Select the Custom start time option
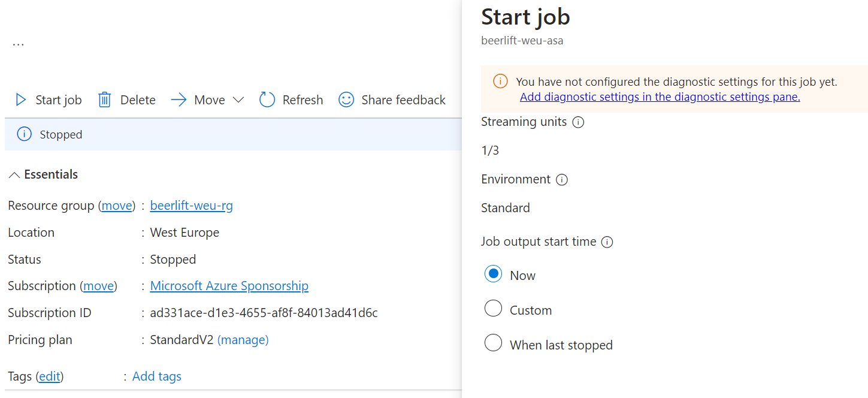Screen dimensions: 868x398 493,308
